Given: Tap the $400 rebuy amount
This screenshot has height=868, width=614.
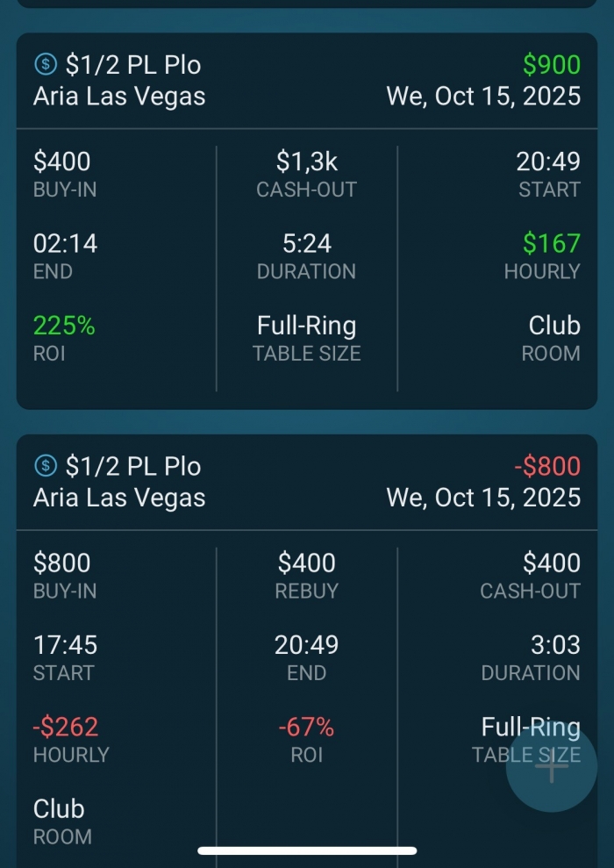Looking at the screenshot, I should coord(306,563).
